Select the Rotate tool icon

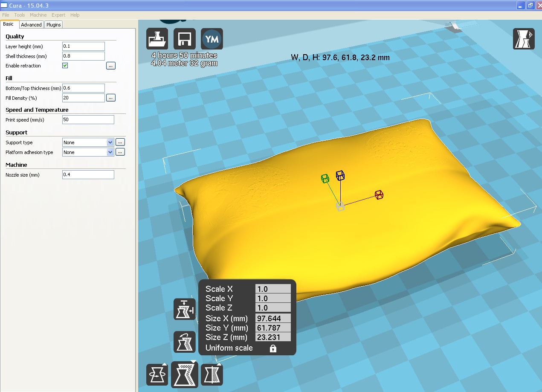157,375
